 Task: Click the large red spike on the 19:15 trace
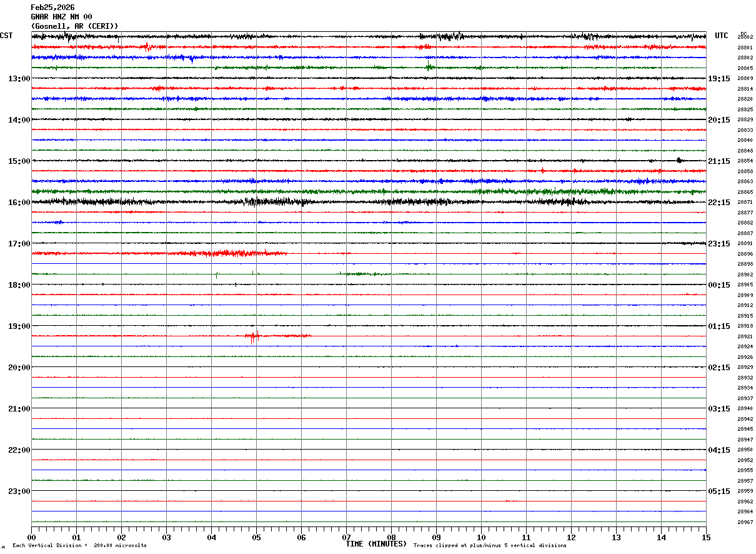click(253, 336)
